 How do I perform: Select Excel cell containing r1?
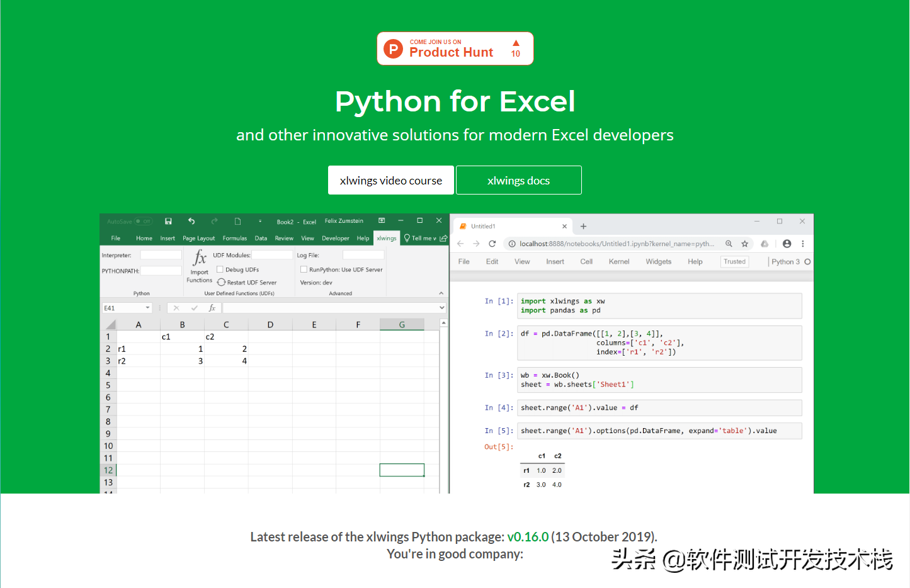click(x=139, y=349)
